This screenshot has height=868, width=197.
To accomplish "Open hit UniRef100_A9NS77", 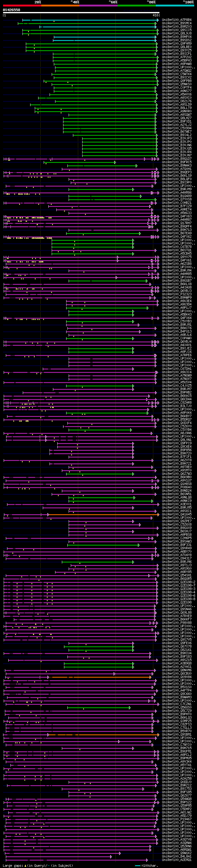I will coord(177,91).
